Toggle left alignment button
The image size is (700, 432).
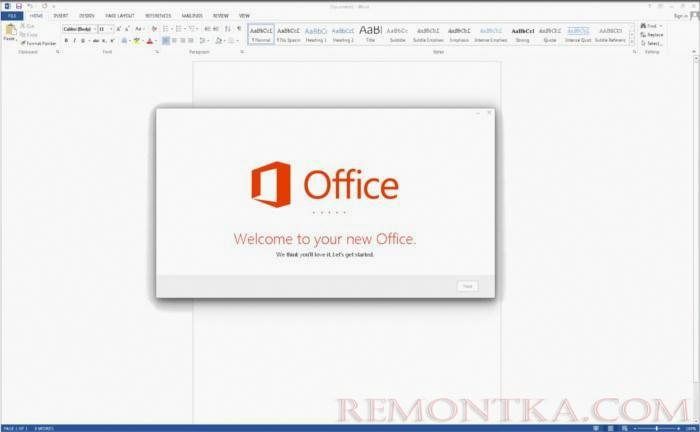click(x=166, y=41)
